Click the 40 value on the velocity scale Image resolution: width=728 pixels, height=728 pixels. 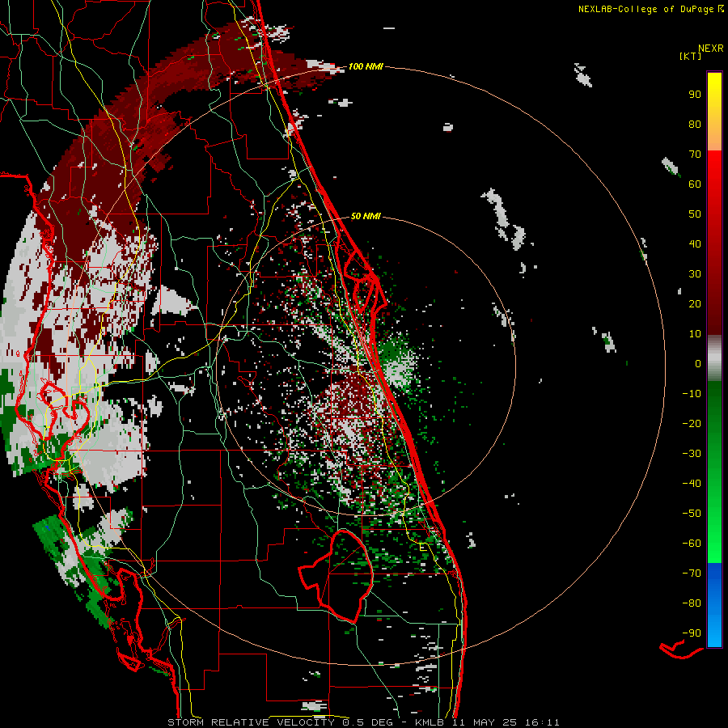click(x=695, y=243)
